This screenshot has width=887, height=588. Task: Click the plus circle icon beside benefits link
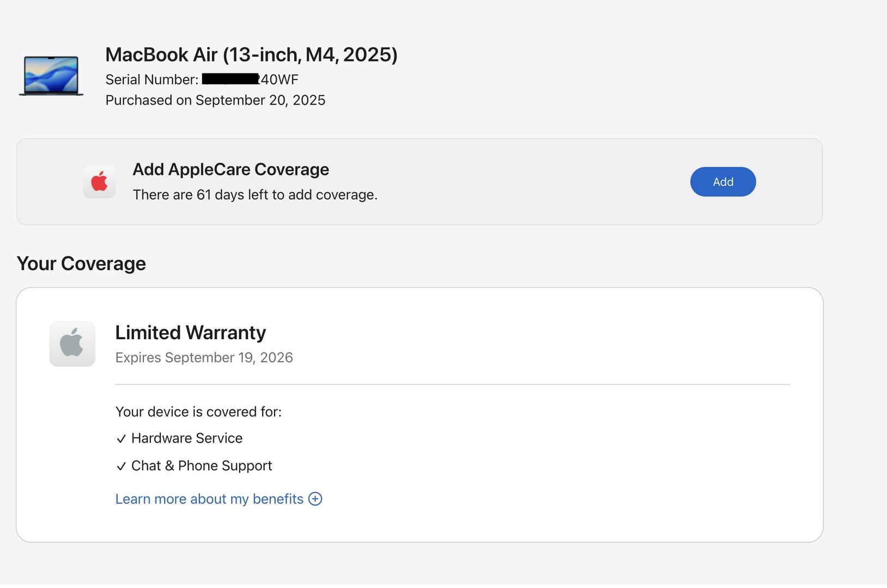[x=315, y=499]
